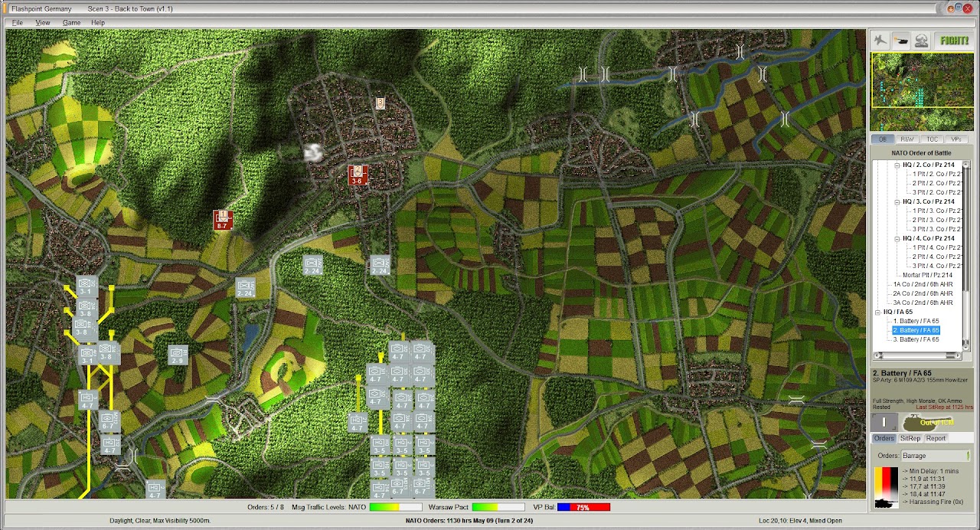This screenshot has height=530, width=980.
Task: Select the air support aircraft icon
Action: coord(880,40)
